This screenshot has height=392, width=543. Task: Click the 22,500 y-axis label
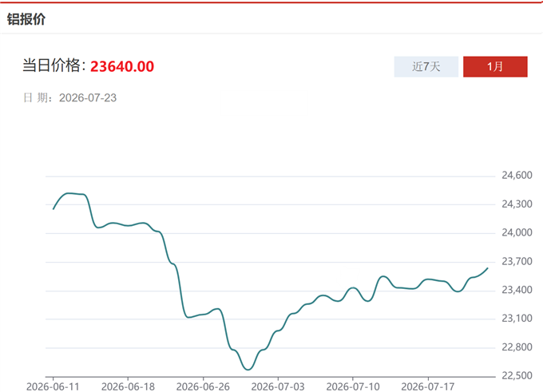[517, 376]
